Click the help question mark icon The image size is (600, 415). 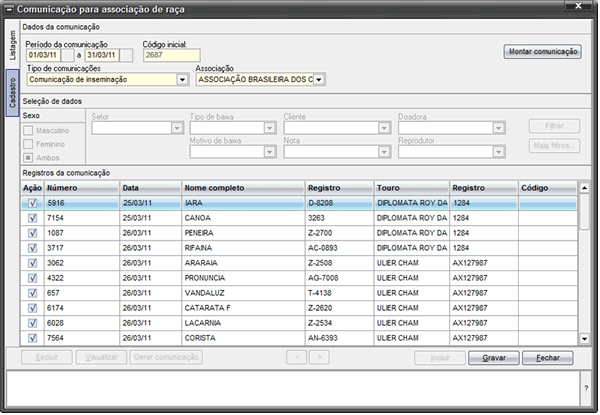tap(586, 388)
